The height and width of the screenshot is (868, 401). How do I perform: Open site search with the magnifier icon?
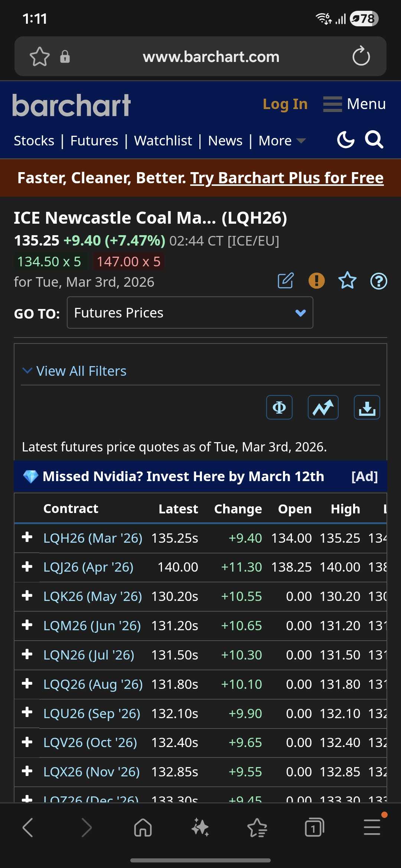pos(374,140)
